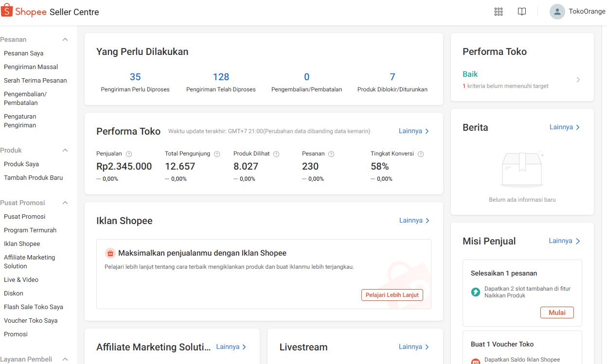
Task: Open Diskon menu item
Action: pos(14,294)
